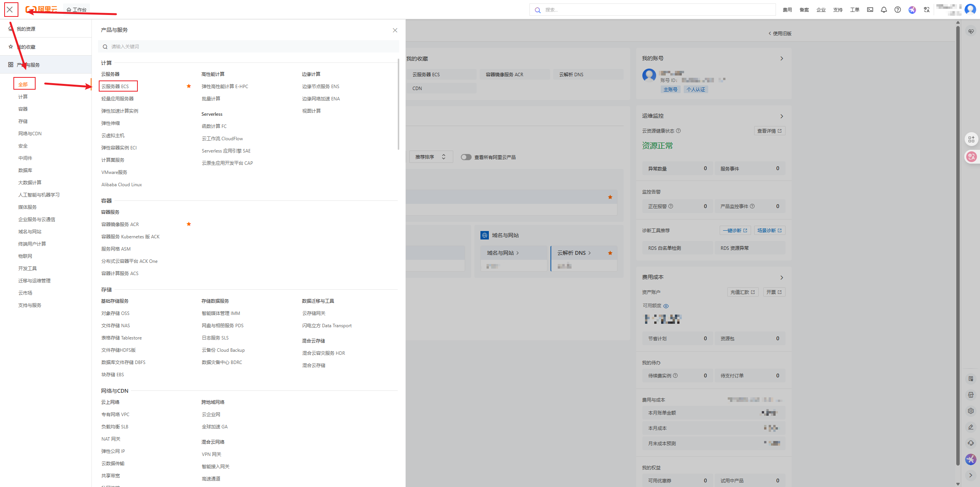Expand 费用成本 section arrow
Image resolution: width=980 pixels, height=487 pixels.
782,277
